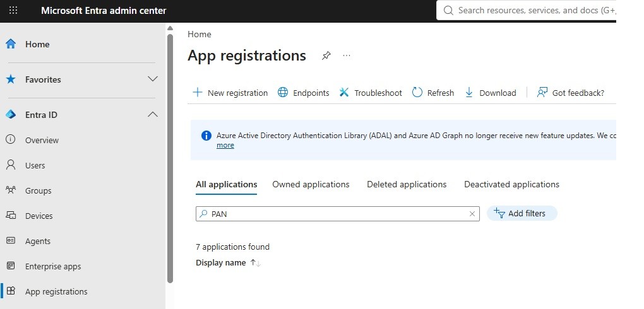This screenshot has width=644, height=309.
Task: Click the Users person icon
Action: tap(11, 165)
